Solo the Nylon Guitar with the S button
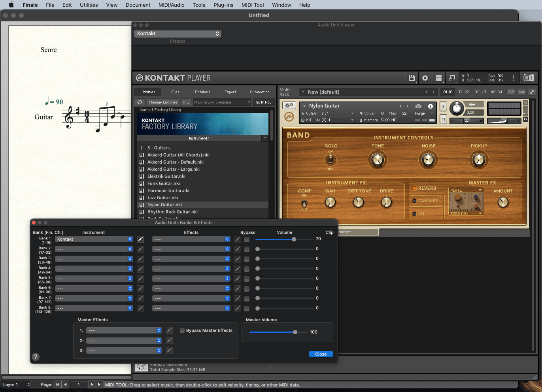The image size is (542, 392). click(x=442, y=106)
